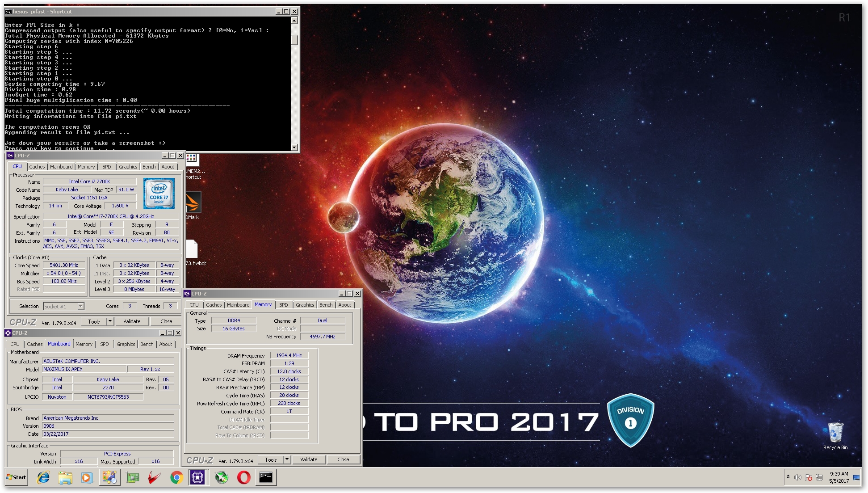This screenshot has height=493, width=868.
Task: Select SPD tab in the Memory CPU-Z window
Action: (284, 305)
